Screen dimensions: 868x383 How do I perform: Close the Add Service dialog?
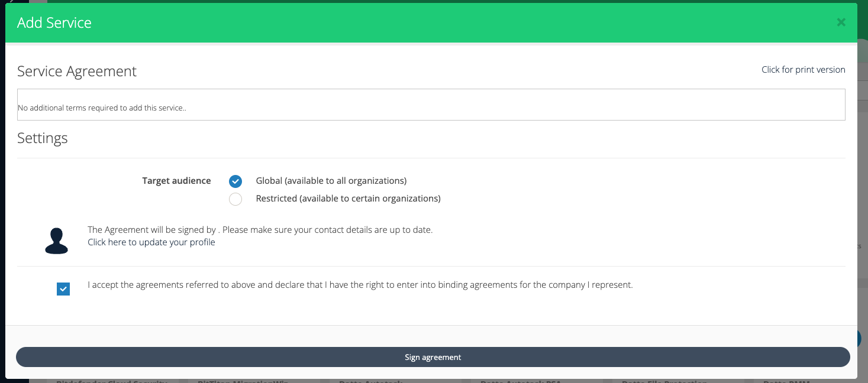pos(841,22)
